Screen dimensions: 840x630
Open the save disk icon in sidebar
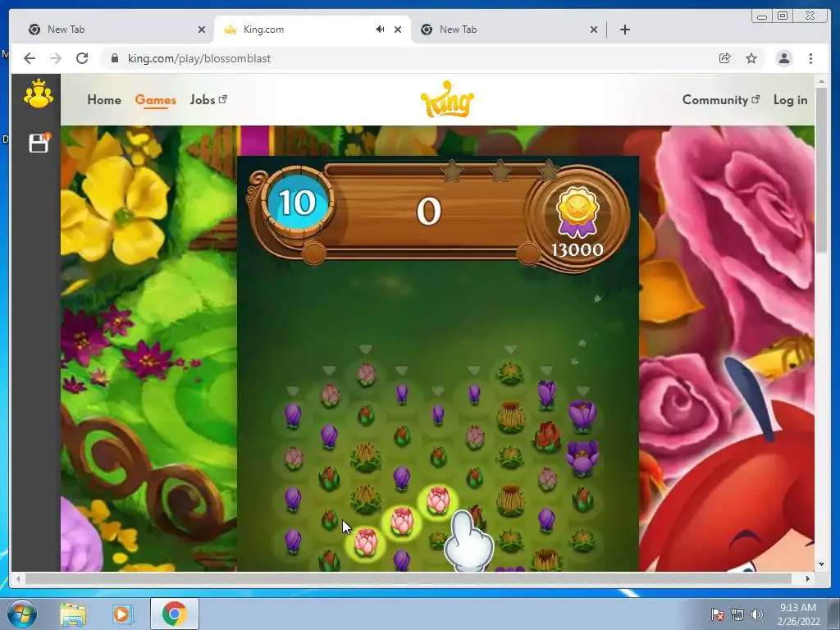coord(39,143)
